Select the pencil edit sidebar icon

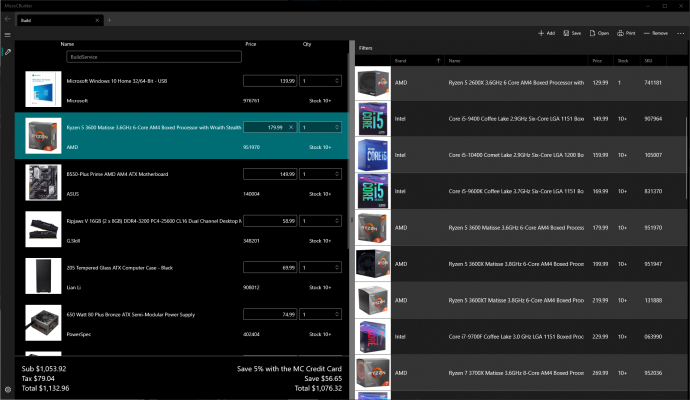(7, 52)
